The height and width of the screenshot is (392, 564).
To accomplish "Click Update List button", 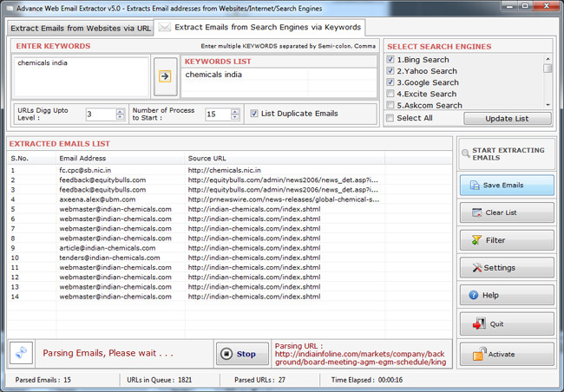I will [x=508, y=119].
